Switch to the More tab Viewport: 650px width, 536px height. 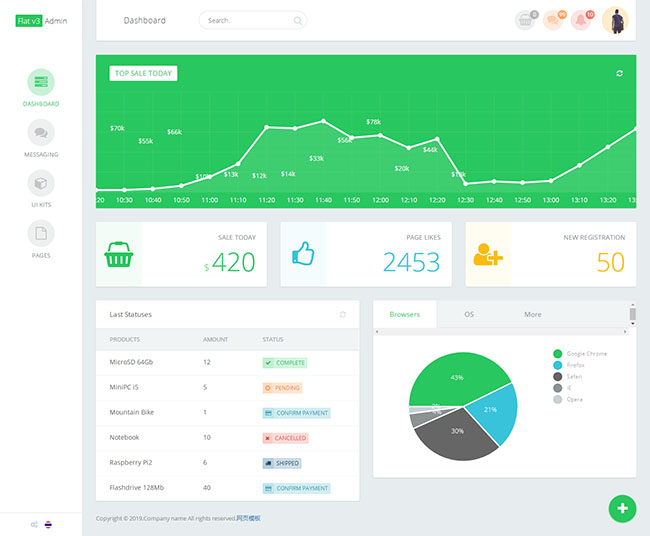pos(532,314)
